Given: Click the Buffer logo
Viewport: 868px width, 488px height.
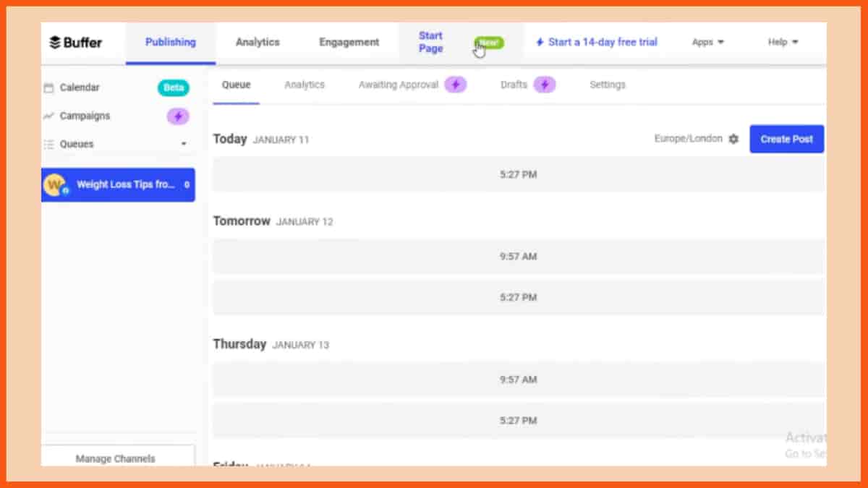Looking at the screenshot, I should pyautogui.click(x=76, y=42).
